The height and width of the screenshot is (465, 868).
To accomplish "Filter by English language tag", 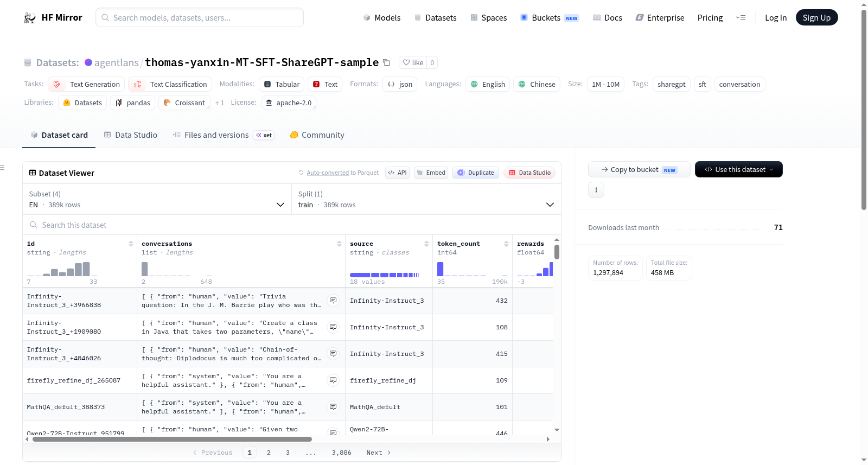I will coord(488,84).
